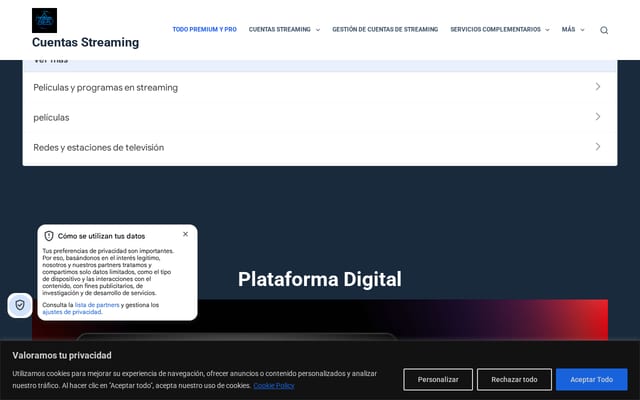
Task: Open the lista de partners link
Action: click(97, 305)
